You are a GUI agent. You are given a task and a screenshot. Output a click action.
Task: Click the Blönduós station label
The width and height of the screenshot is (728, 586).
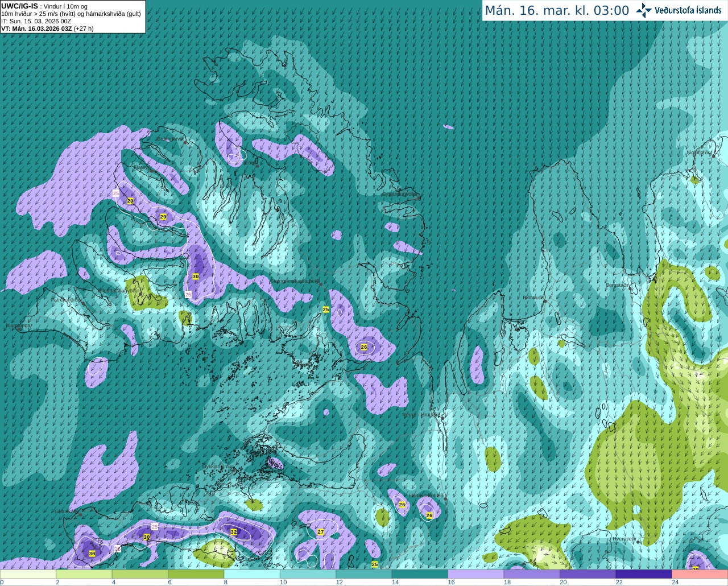tap(533, 297)
